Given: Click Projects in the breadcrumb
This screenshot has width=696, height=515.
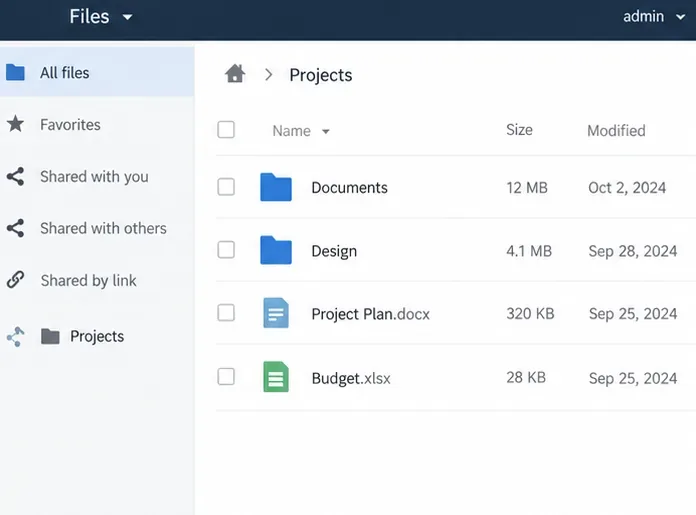Looking at the screenshot, I should click(320, 75).
